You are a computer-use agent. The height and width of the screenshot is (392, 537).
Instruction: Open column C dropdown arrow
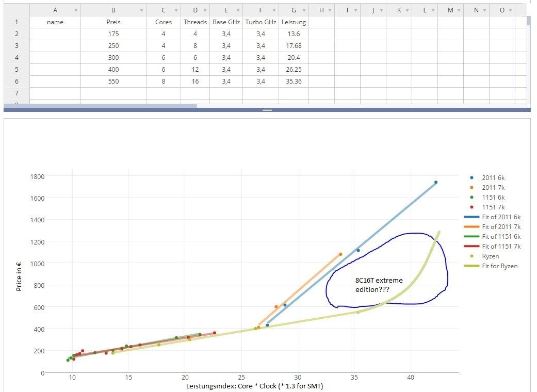pyautogui.click(x=176, y=10)
